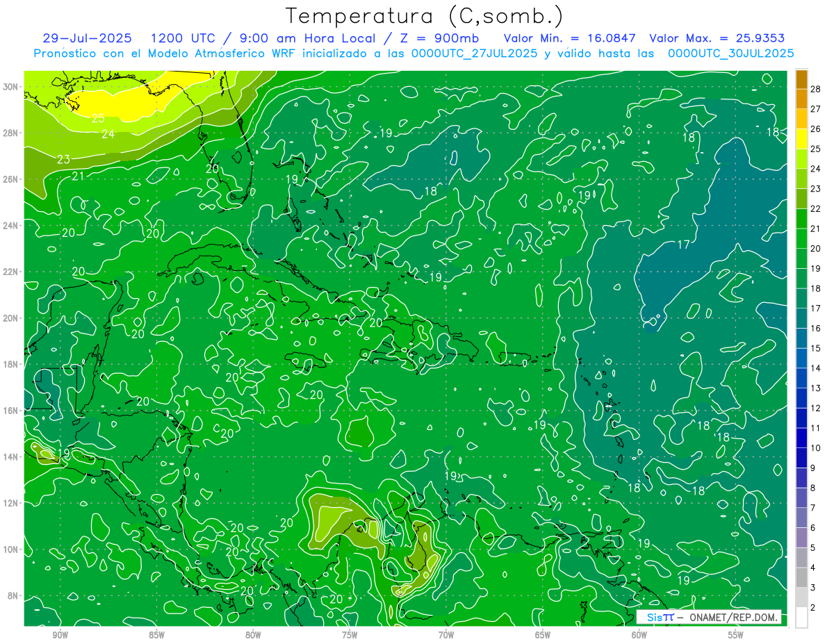Click "Valor Min. = 16.0847" in the header
The height and width of the screenshot is (644, 834).
tap(569, 38)
